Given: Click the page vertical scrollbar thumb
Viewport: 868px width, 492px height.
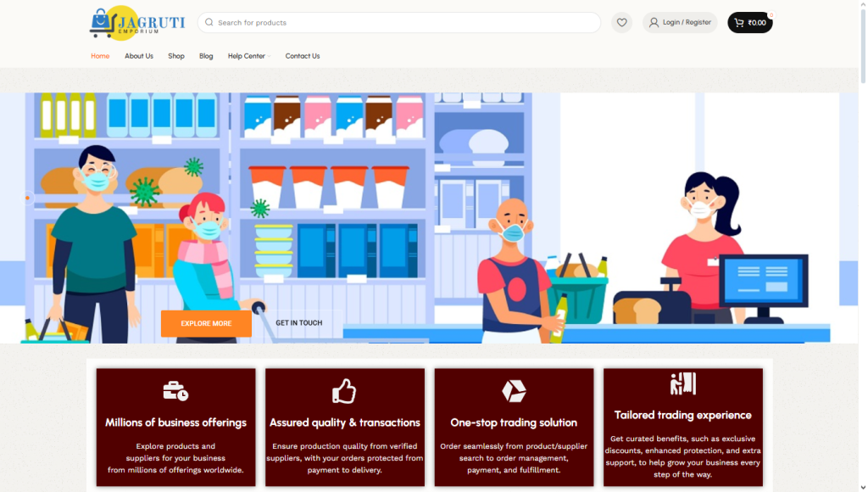Looking at the screenshot, I should point(862,48).
